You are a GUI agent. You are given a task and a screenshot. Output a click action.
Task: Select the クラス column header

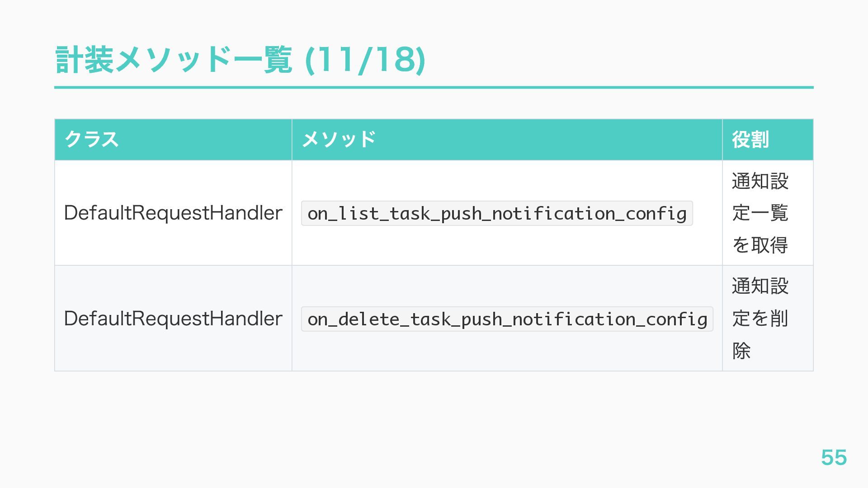coord(92,139)
